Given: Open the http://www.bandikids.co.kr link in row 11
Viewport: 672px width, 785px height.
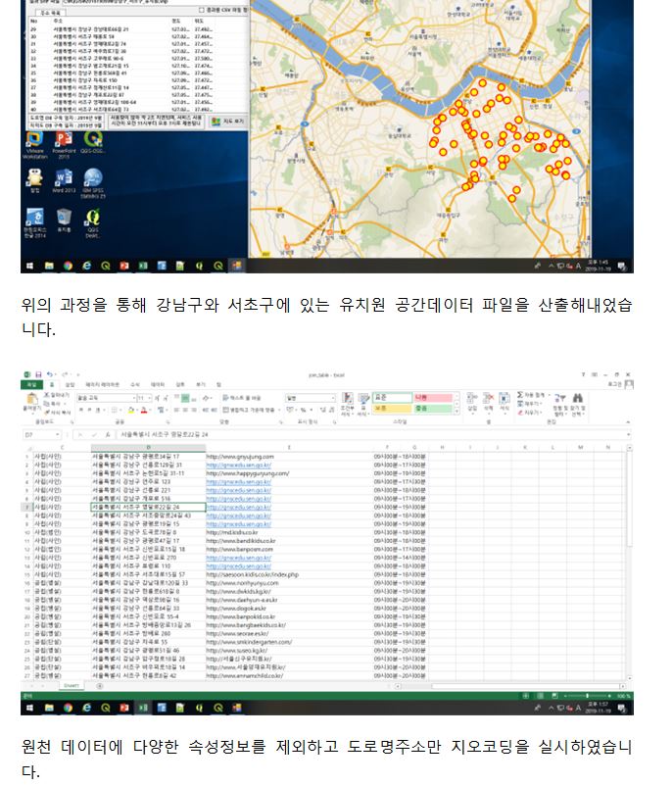Looking at the screenshot, I should 241,541.
